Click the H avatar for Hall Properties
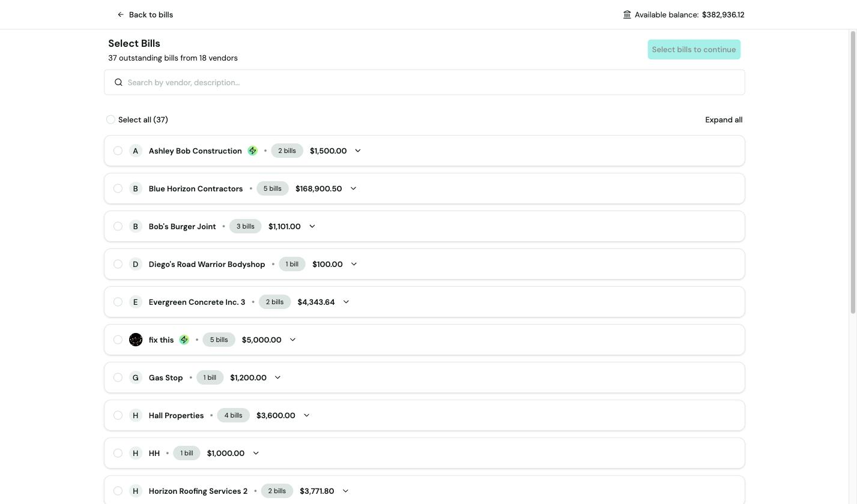Screen dimensions: 857x504 click(x=136, y=415)
